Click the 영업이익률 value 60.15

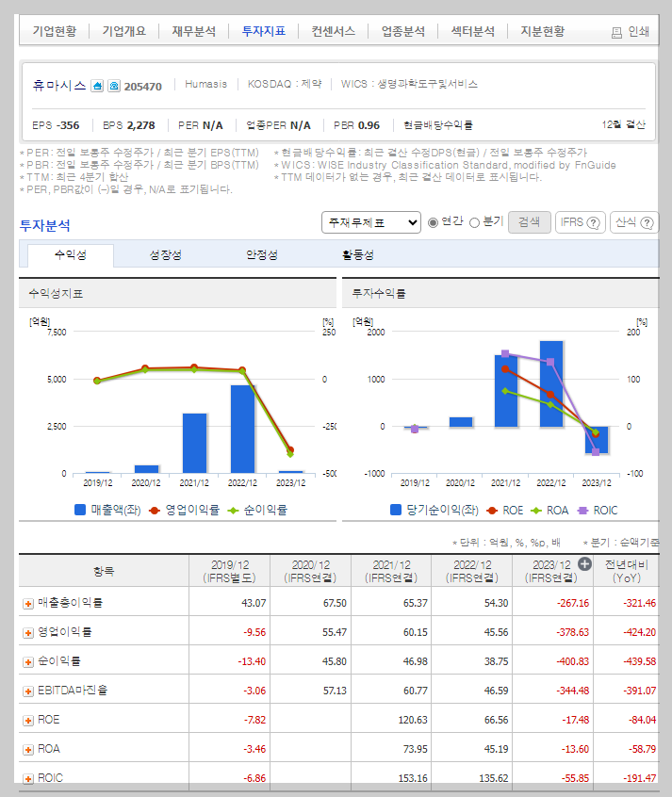tap(415, 633)
